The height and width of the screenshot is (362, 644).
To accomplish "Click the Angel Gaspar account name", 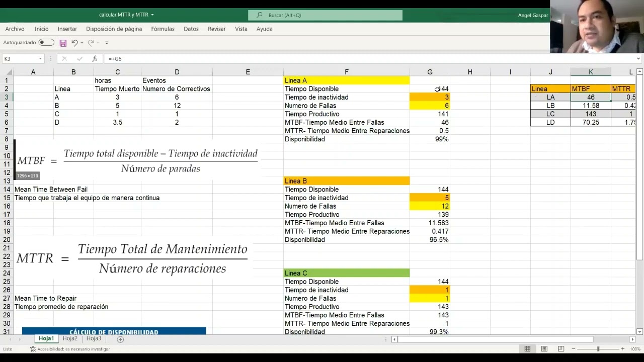I will (533, 15).
